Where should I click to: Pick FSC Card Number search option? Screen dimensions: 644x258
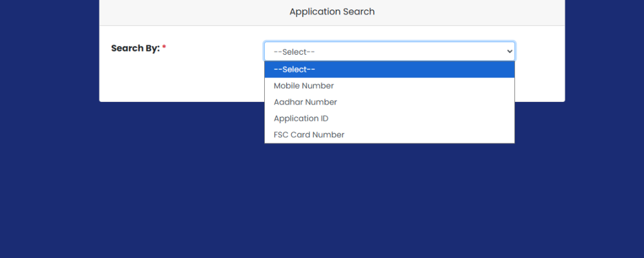(x=309, y=135)
